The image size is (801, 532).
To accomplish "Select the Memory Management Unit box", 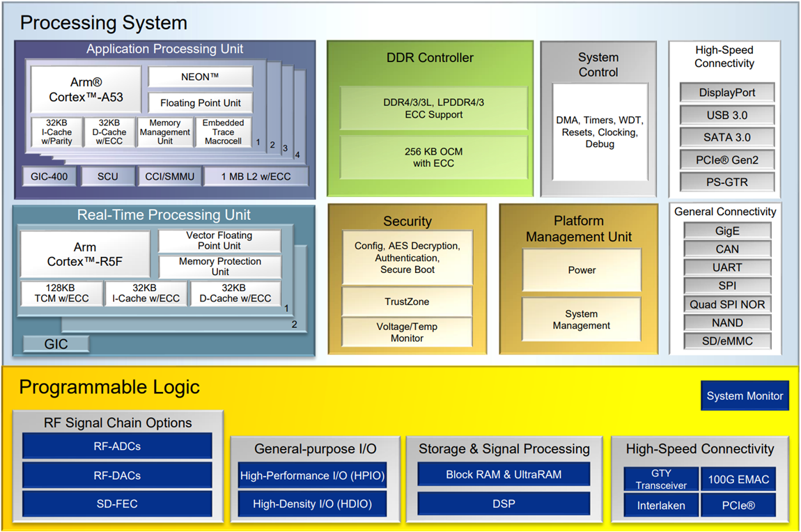I will 165,132.
